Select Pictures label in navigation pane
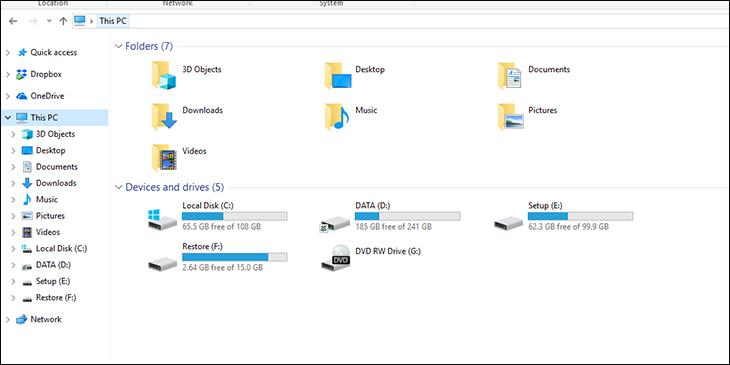 (50, 216)
